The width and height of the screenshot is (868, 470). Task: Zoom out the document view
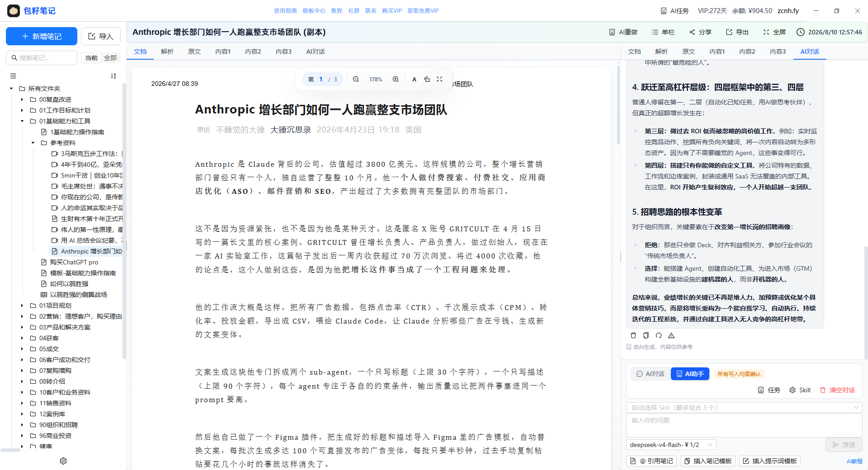(x=356, y=79)
